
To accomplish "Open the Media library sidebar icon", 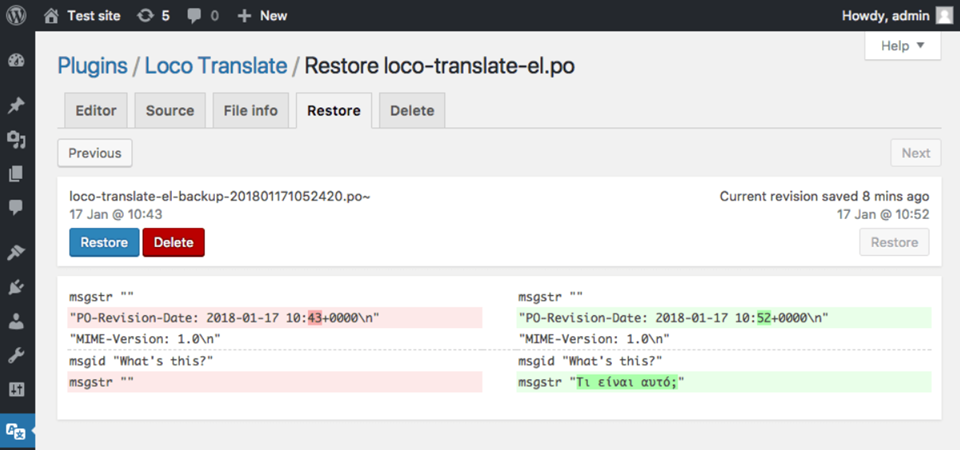I will click(16, 139).
